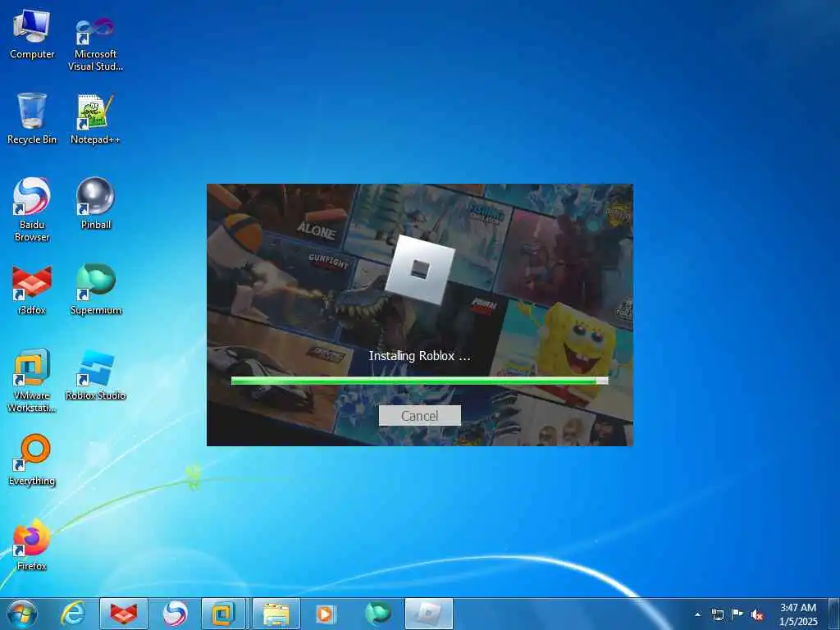Select the Roblox Studio desktop shortcut
This screenshot has height=630, width=840.
tap(95, 375)
